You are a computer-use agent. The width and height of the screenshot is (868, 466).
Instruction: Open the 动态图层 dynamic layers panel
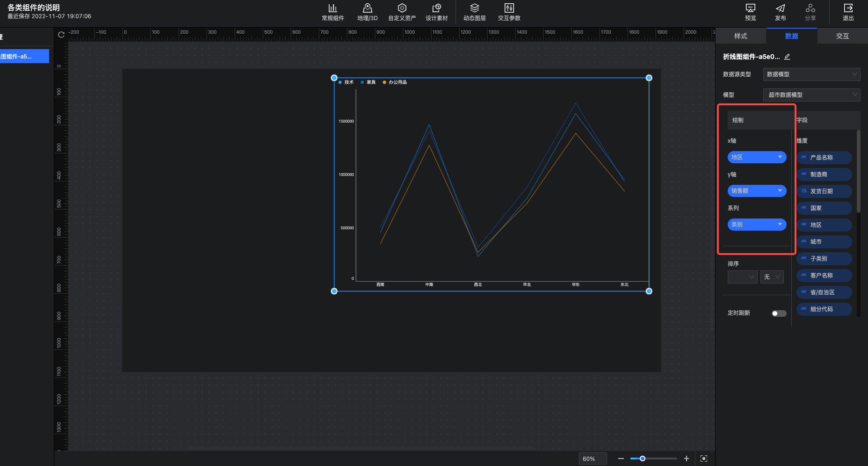coord(474,12)
